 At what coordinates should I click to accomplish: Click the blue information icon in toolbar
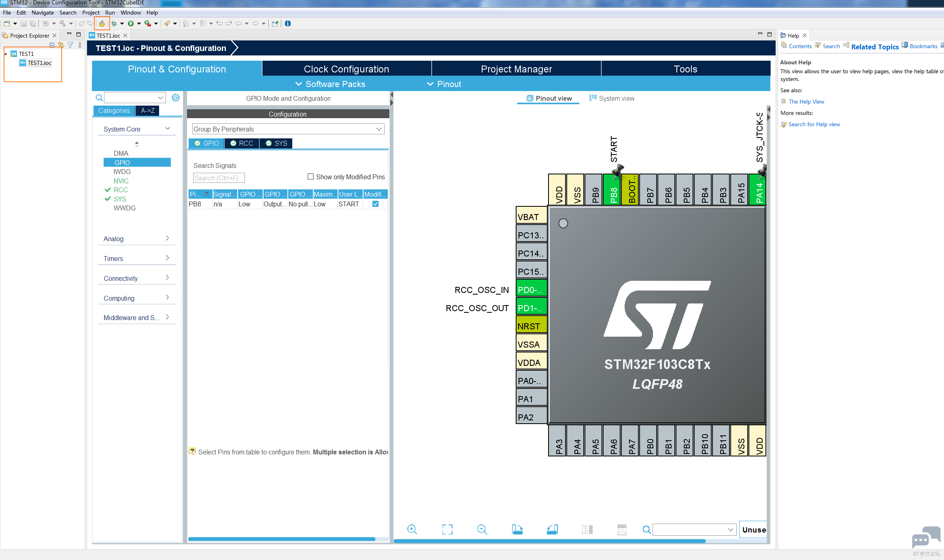tap(288, 23)
